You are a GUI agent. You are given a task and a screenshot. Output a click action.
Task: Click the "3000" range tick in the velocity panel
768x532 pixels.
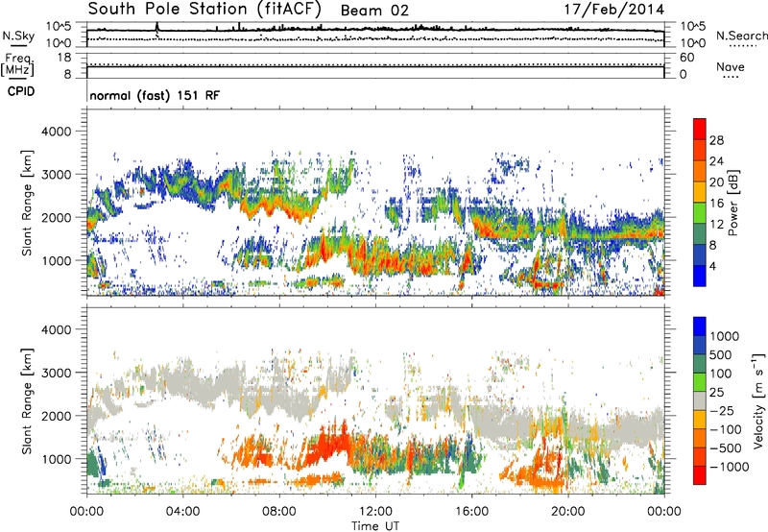pyautogui.click(x=56, y=373)
